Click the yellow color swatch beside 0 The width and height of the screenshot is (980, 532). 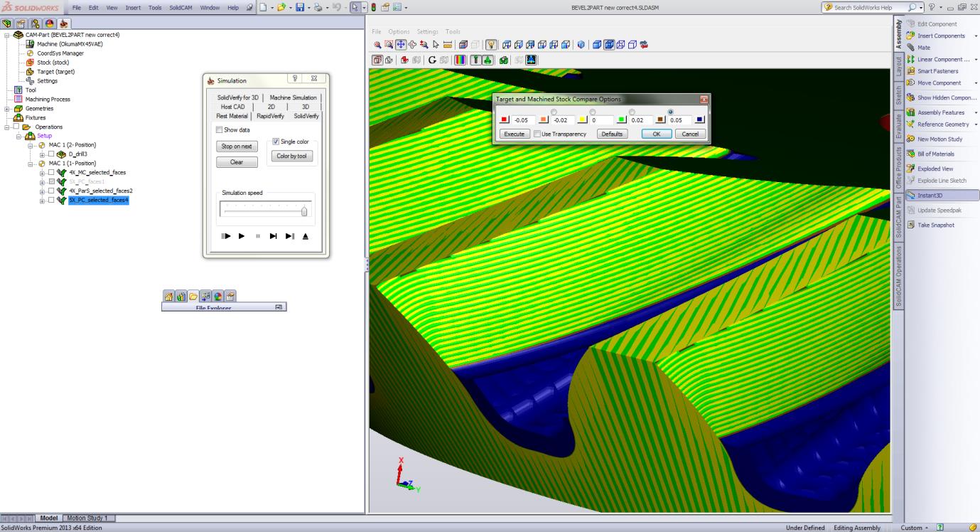click(x=582, y=120)
